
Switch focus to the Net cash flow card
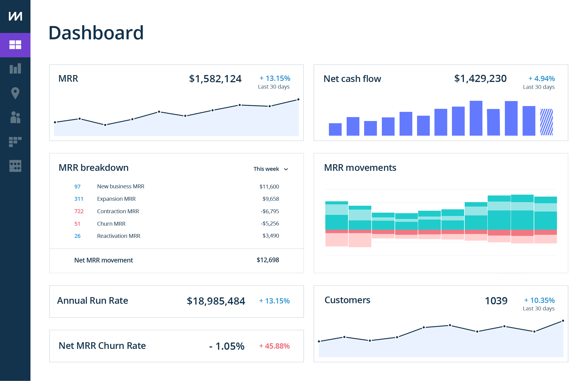[x=352, y=79]
